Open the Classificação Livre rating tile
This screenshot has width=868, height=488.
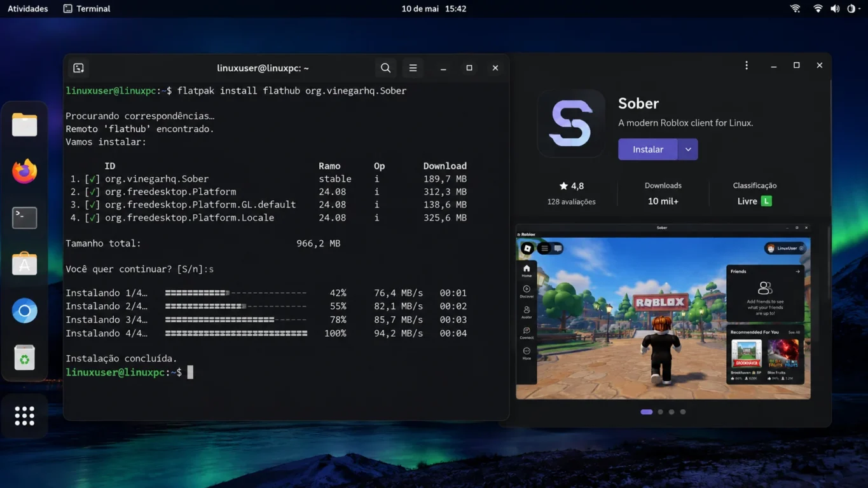pos(755,193)
